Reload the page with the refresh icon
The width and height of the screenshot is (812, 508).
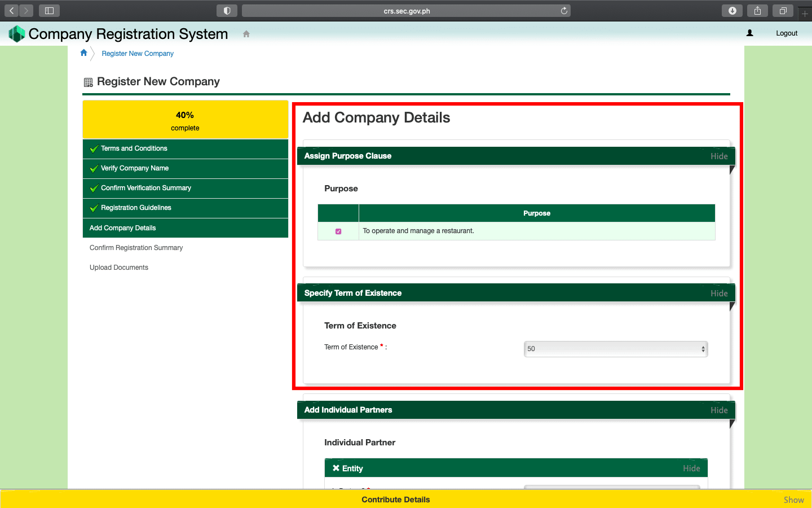pos(564,11)
